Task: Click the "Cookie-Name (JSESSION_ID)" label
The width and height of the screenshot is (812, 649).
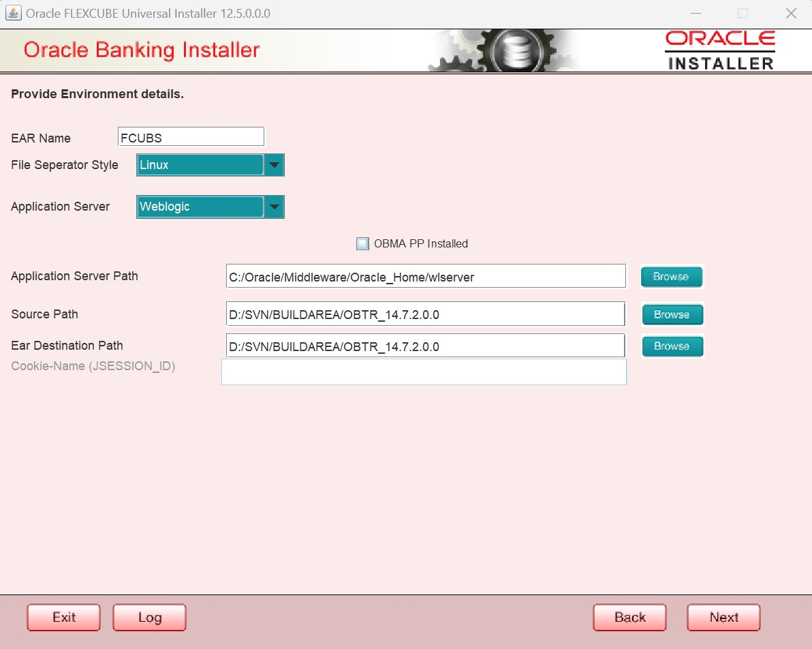Action: coord(93,366)
